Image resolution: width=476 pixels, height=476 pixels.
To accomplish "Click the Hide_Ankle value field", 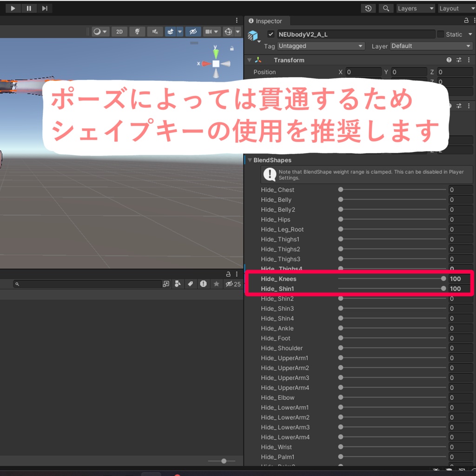I will click(x=461, y=328).
